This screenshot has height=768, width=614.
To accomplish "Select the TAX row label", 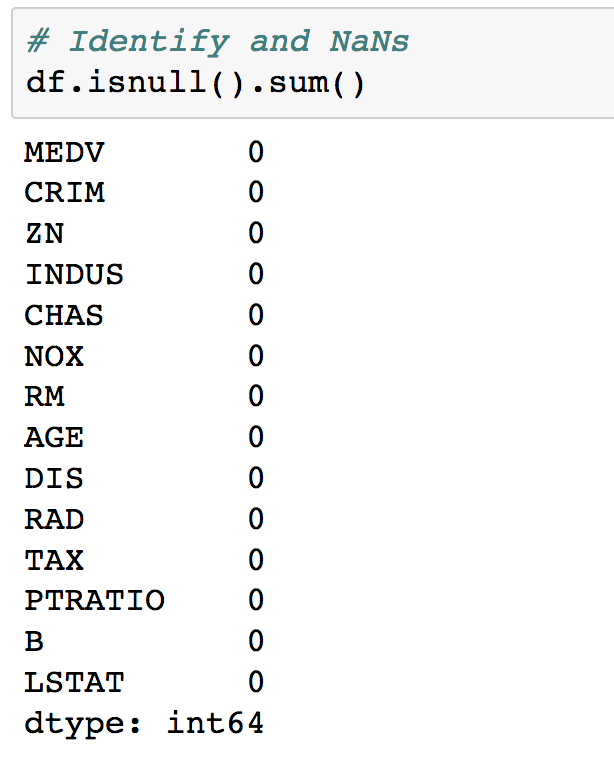I will pyautogui.click(x=54, y=560).
